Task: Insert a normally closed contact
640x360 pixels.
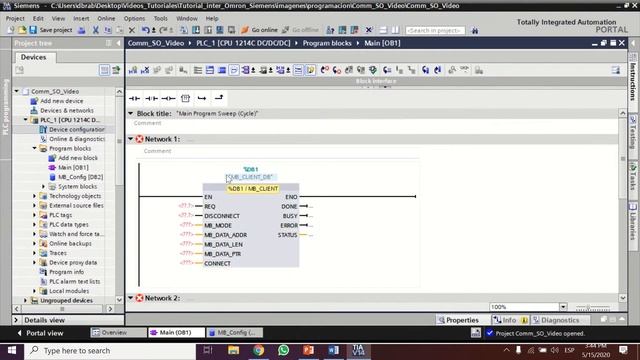Action: tap(151, 98)
